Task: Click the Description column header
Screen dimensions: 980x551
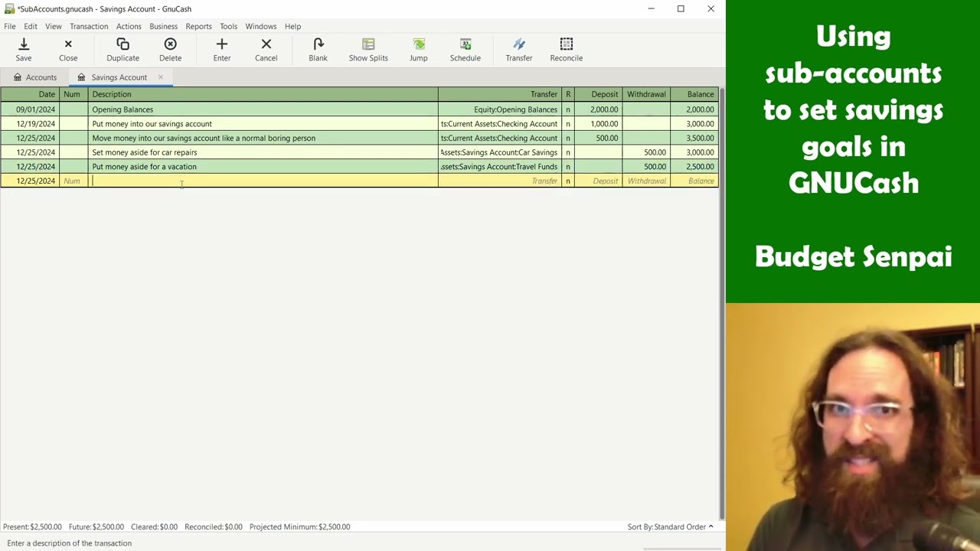Action: pos(263,94)
